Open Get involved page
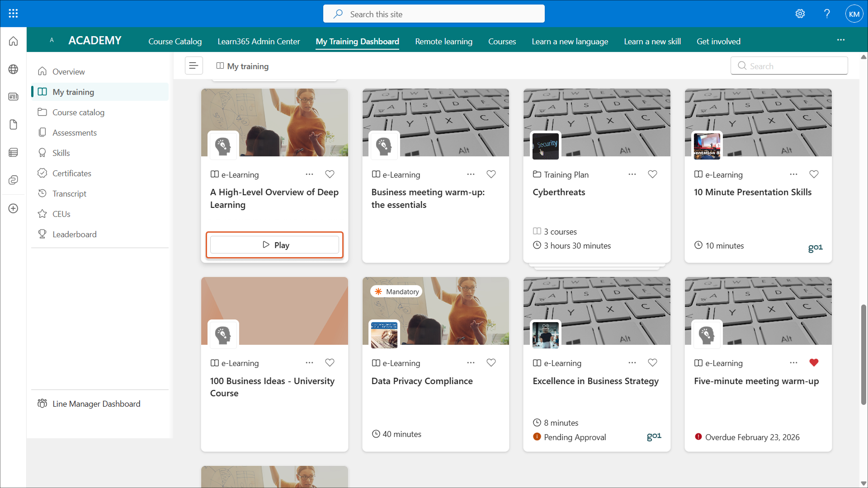This screenshot has width=868, height=488. click(x=718, y=41)
